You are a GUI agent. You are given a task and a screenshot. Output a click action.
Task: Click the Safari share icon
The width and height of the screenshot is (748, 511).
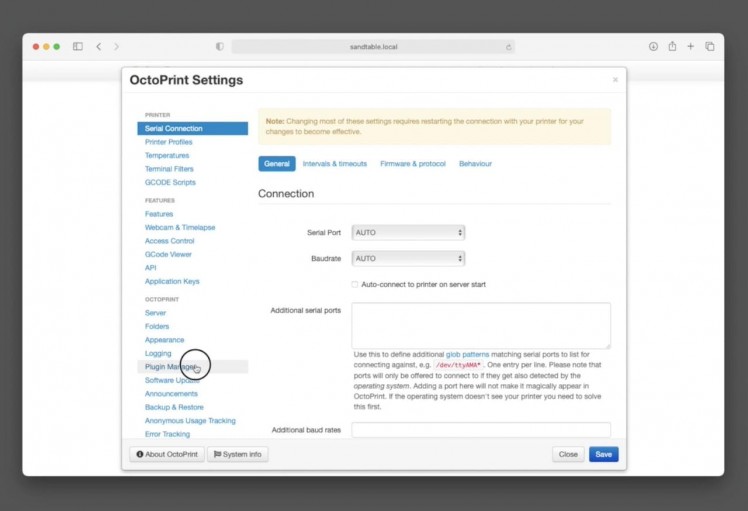click(672, 46)
